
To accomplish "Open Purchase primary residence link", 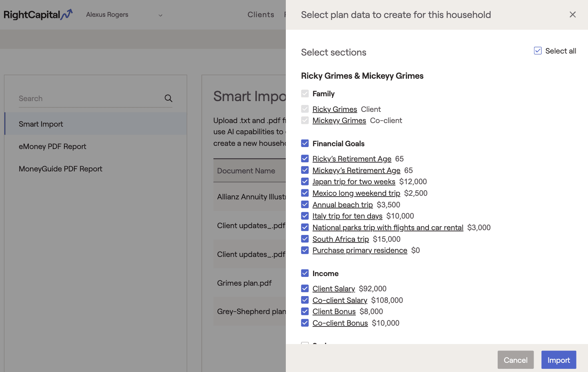I will point(360,251).
